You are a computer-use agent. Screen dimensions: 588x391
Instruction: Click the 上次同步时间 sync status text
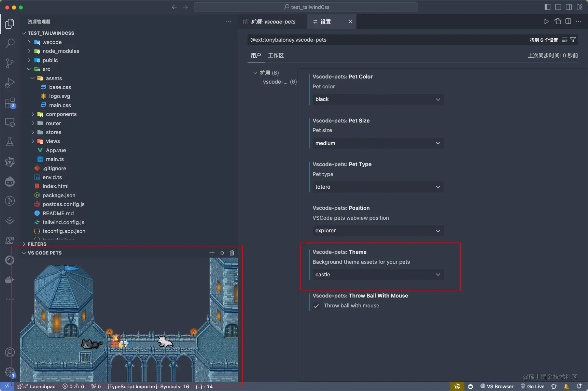click(x=553, y=55)
